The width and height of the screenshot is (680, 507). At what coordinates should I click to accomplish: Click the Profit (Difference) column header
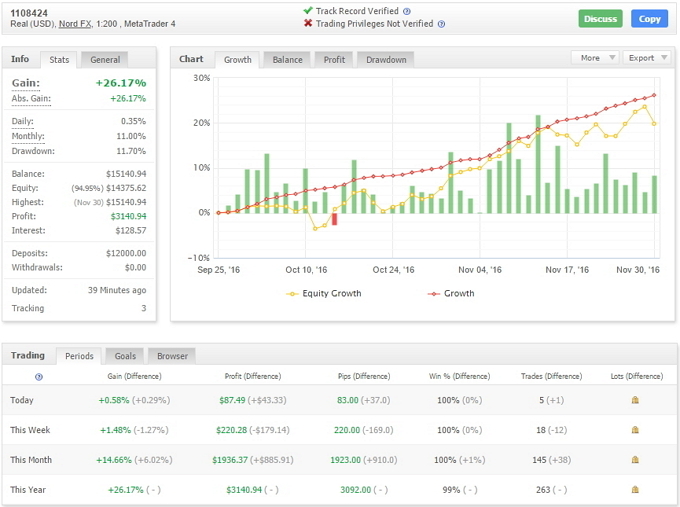tap(253, 376)
